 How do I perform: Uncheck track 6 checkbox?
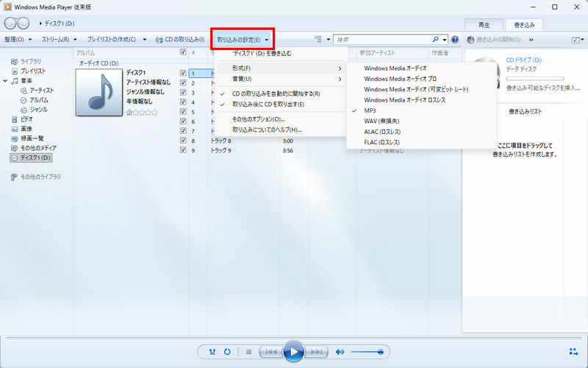click(x=183, y=121)
